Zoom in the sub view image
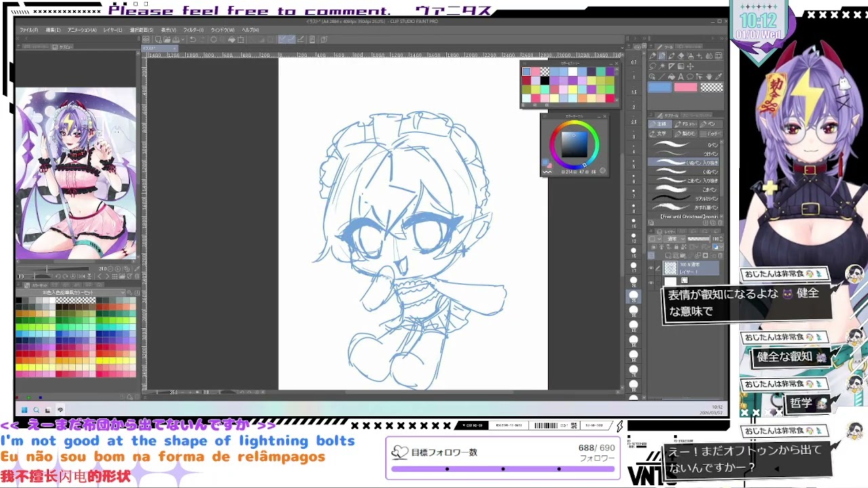868x488 pixels. point(118,269)
